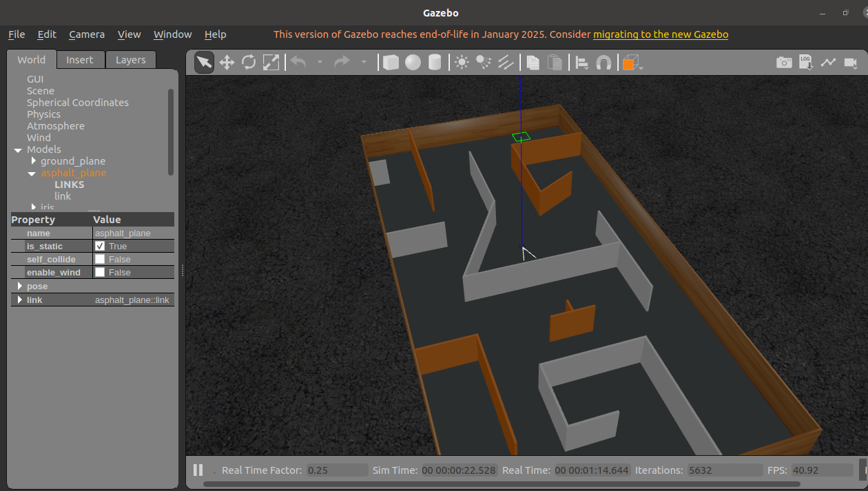Open the File menu
Screen dimensions: 868x491
17,34
